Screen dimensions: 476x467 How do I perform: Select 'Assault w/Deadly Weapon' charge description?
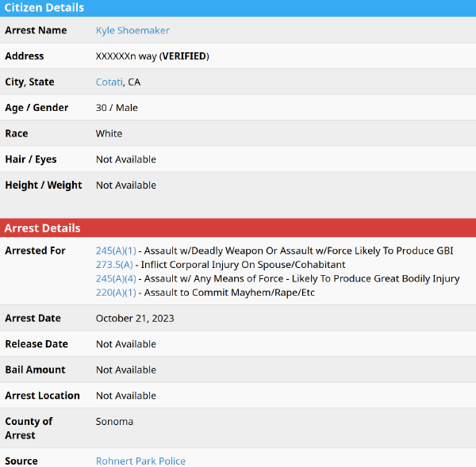(x=298, y=251)
